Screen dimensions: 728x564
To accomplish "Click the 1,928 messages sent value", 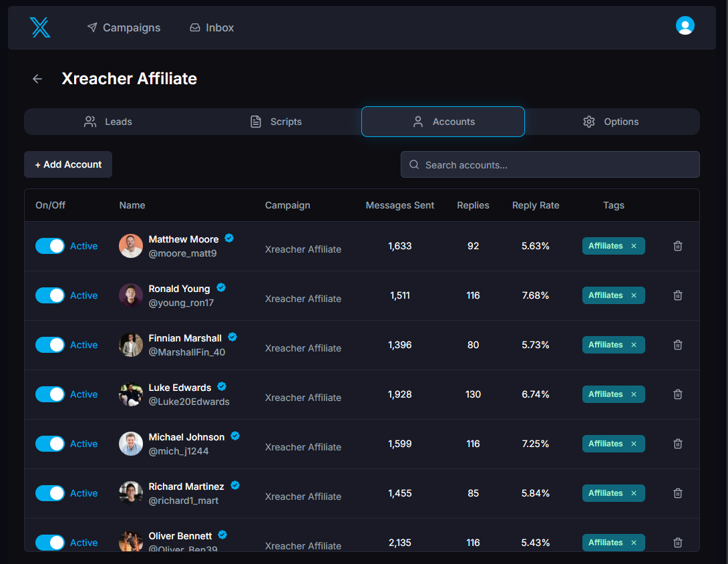I will coord(400,394).
